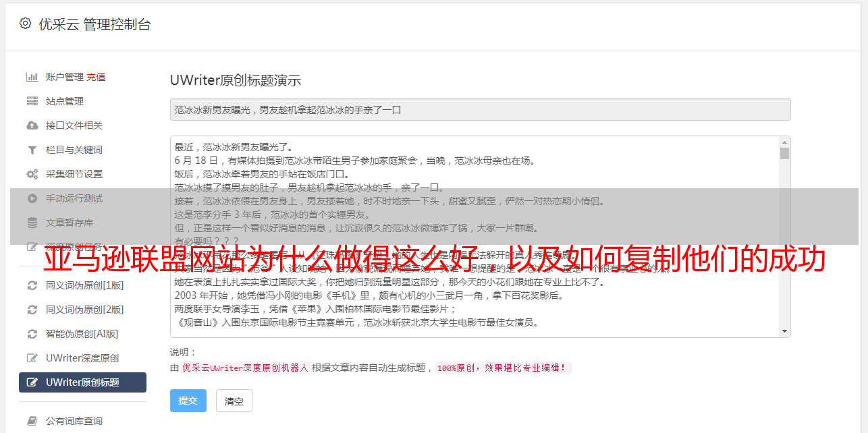868x433 pixels.
Task: Click the cloud upload icon beside 接口文件相关
Action: [32, 125]
